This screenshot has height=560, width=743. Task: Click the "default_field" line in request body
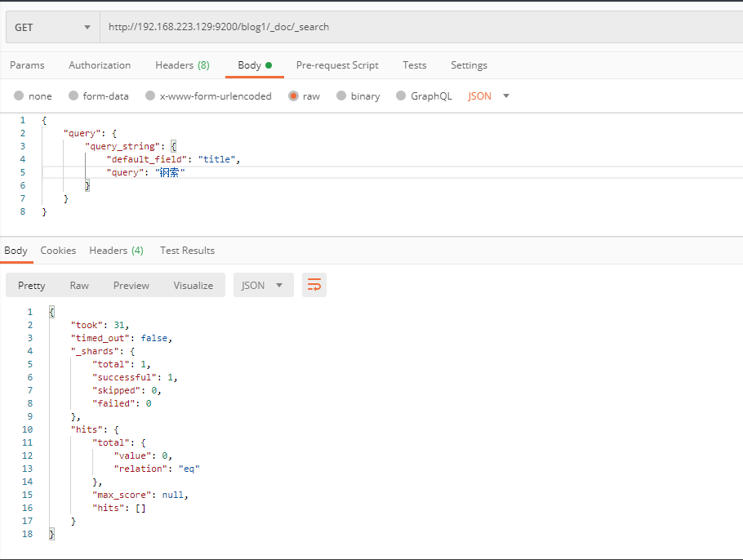(x=173, y=159)
